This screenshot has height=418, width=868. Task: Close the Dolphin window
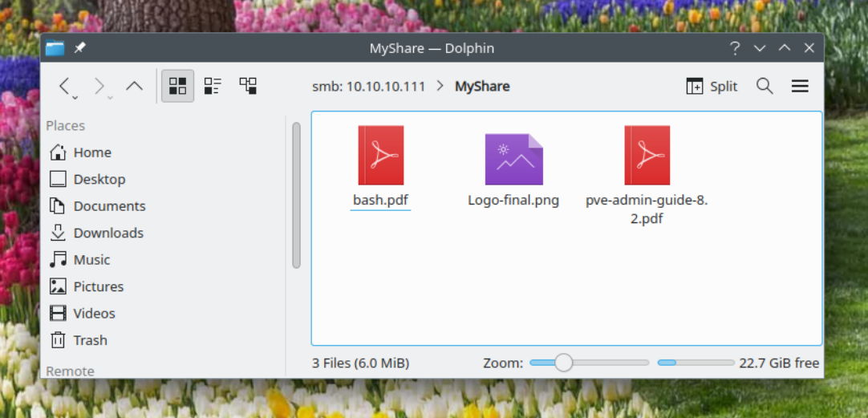[809, 48]
